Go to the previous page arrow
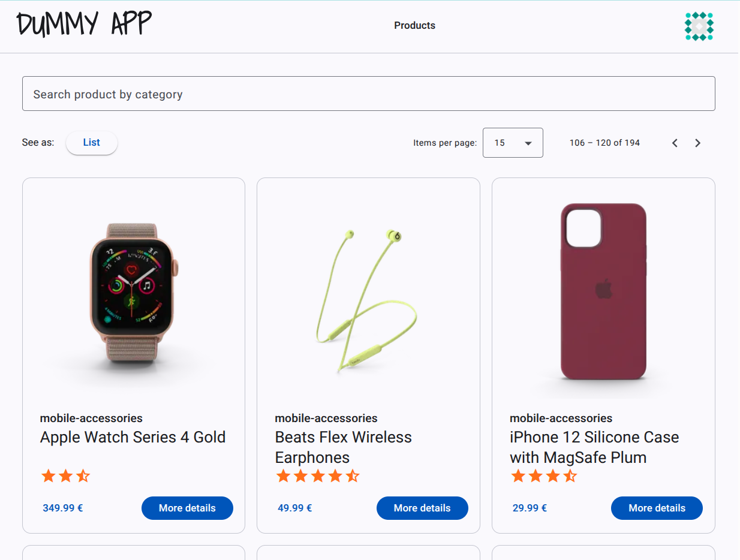The width and height of the screenshot is (740, 560). pyautogui.click(x=675, y=143)
